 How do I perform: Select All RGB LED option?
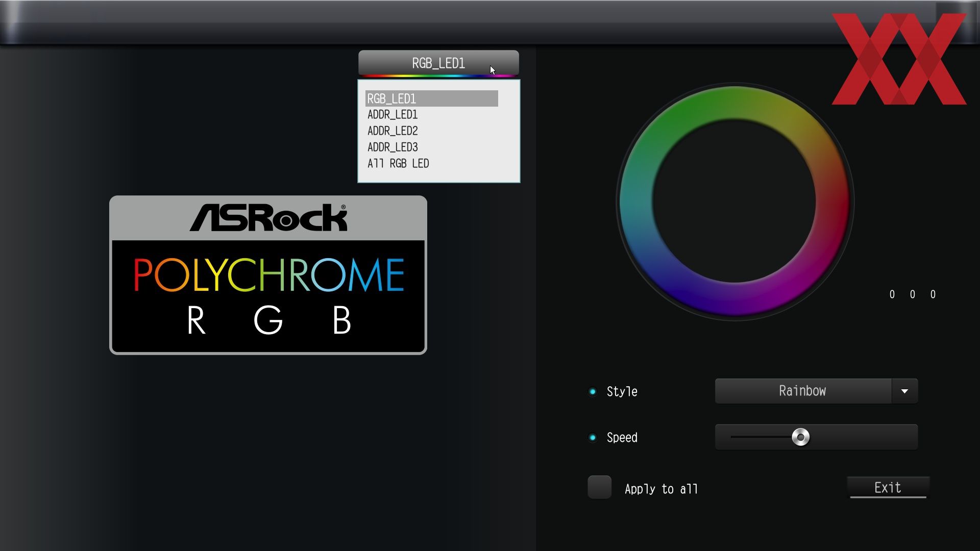click(x=398, y=164)
